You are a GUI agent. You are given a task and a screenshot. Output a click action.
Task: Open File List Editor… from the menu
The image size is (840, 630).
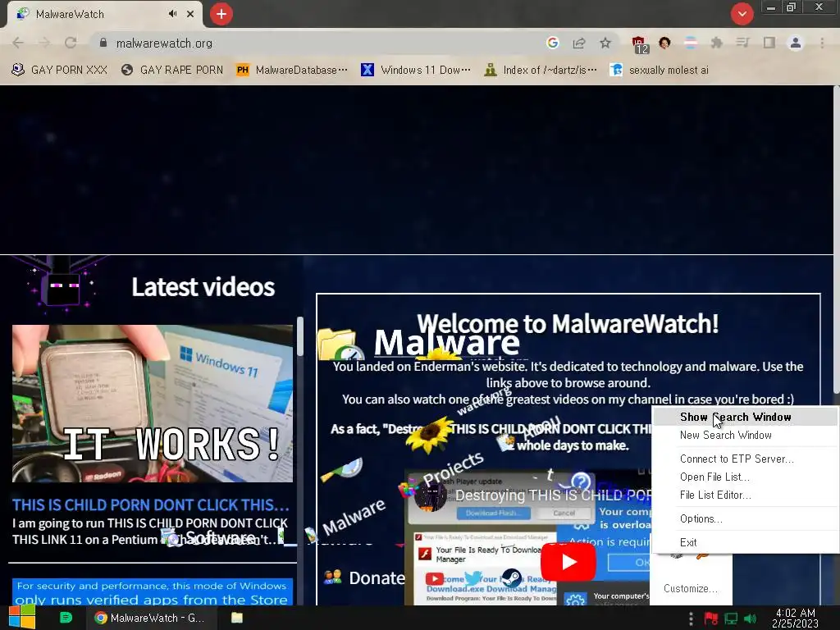(x=745, y=495)
